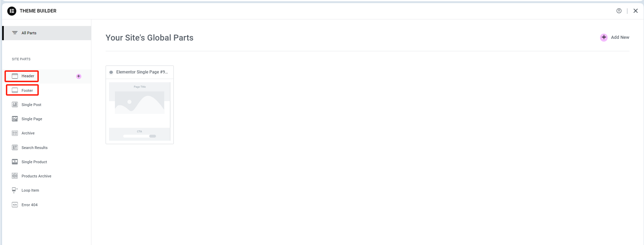The width and height of the screenshot is (644, 245).
Task: Close the Theme Builder panel
Action: [636, 11]
